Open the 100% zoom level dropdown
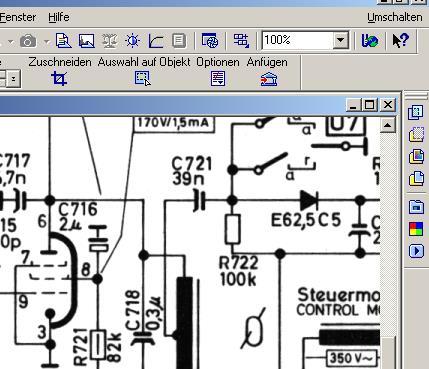This screenshot has height=369, width=429. [340, 40]
